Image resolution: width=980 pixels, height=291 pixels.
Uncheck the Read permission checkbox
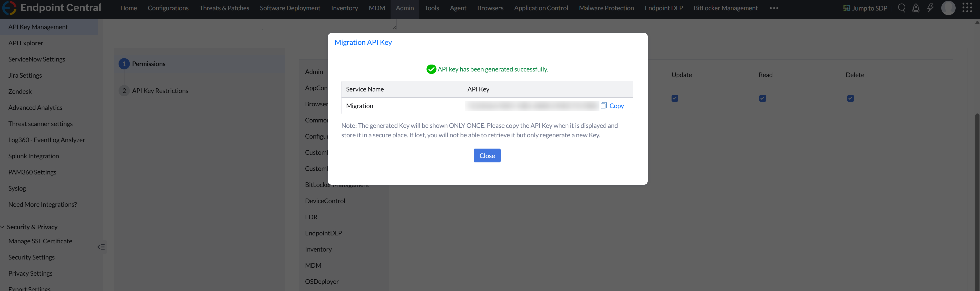coord(762,98)
